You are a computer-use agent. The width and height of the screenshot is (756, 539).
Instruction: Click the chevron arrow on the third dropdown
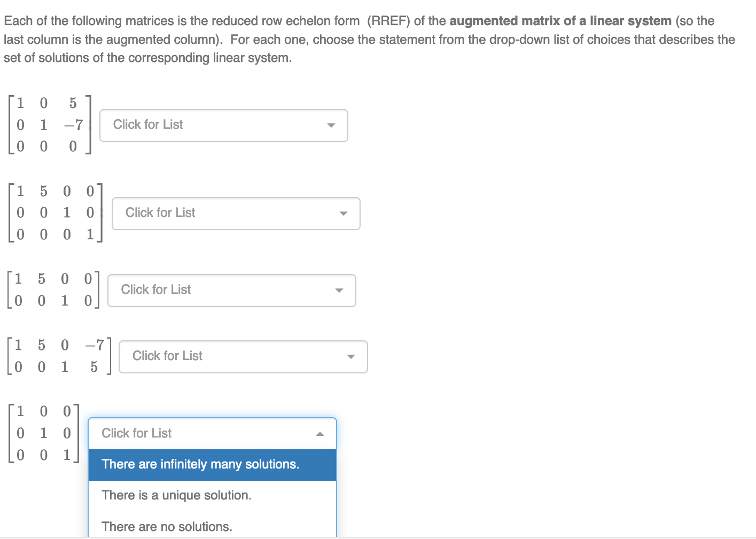340,291
